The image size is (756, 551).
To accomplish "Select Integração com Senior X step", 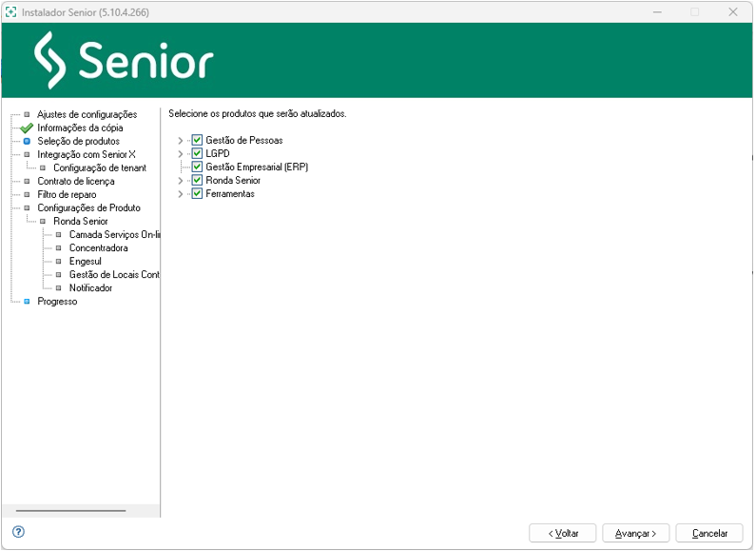I will click(87, 155).
